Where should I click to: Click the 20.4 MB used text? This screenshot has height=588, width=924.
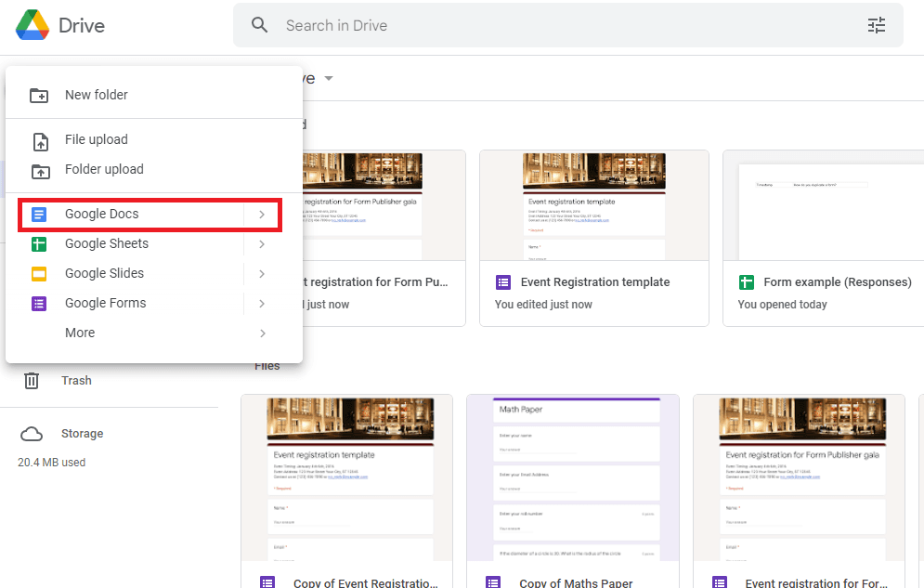coord(51,463)
